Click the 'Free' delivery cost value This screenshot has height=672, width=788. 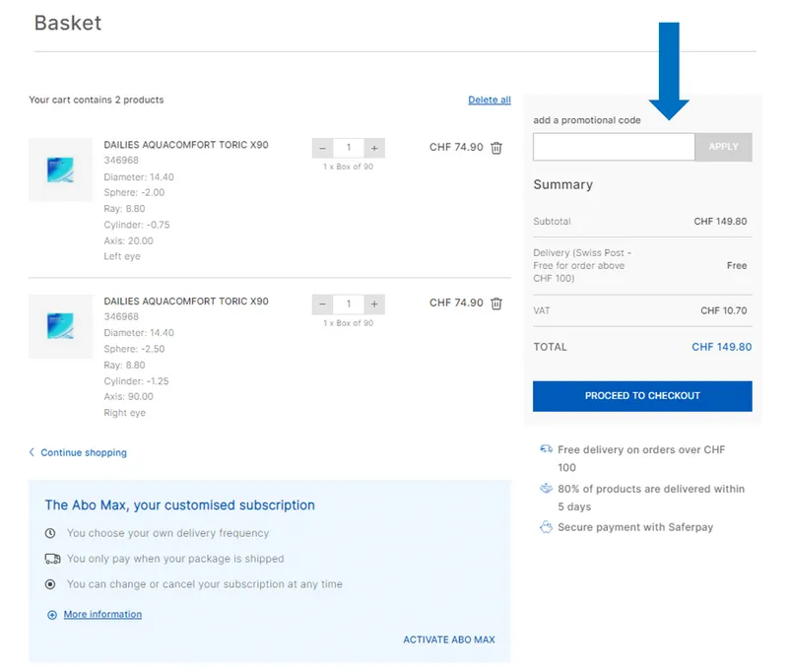[737, 265]
